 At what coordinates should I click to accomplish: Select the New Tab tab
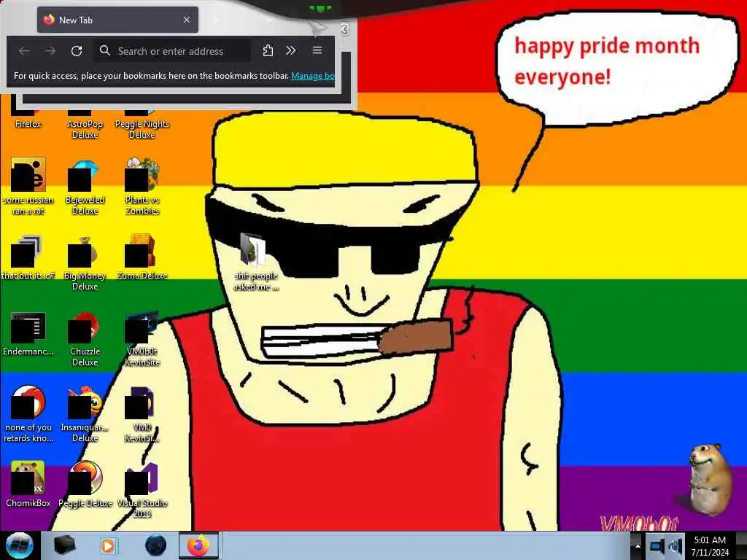117,20
